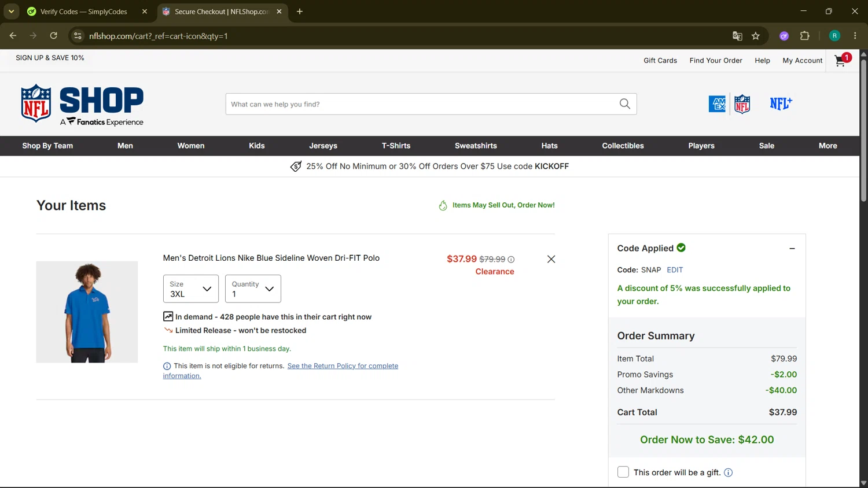Go back to the previous page
The width and height of the screenshot is (868, 488).
click(x=13, y=36)
